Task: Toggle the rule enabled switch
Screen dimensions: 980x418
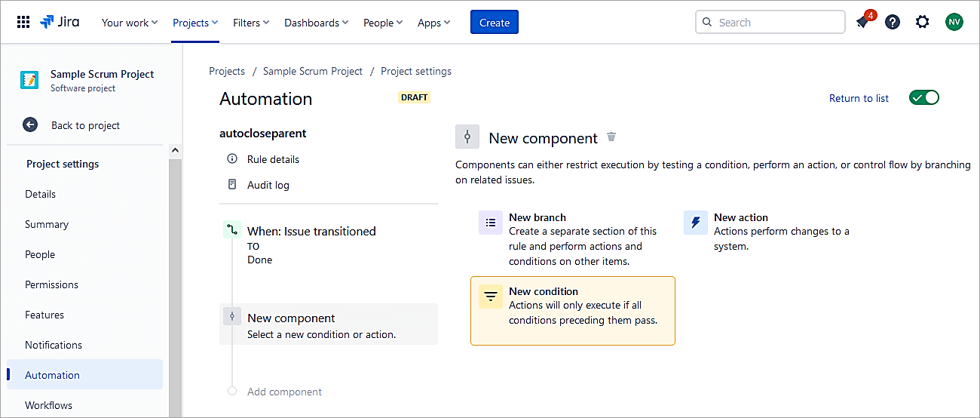Action: [x=923, y=97]
